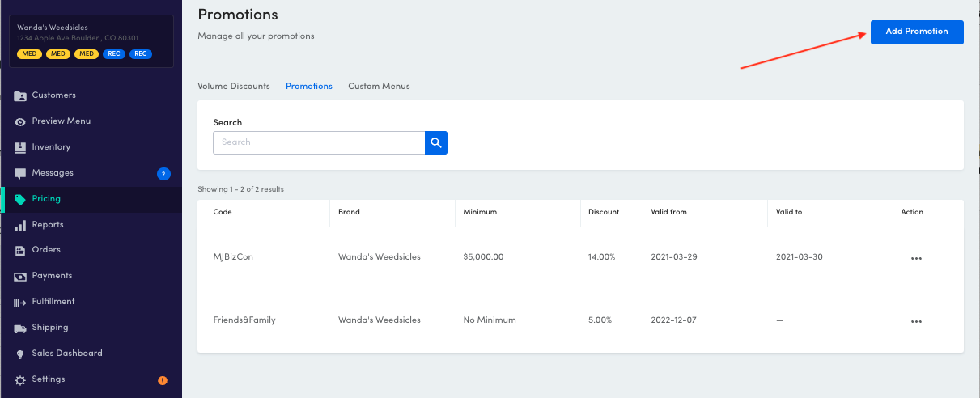This screenshot has height=398, width=980.
Task: Click the 14.00% discount value
Action: [x=602, y=257]
